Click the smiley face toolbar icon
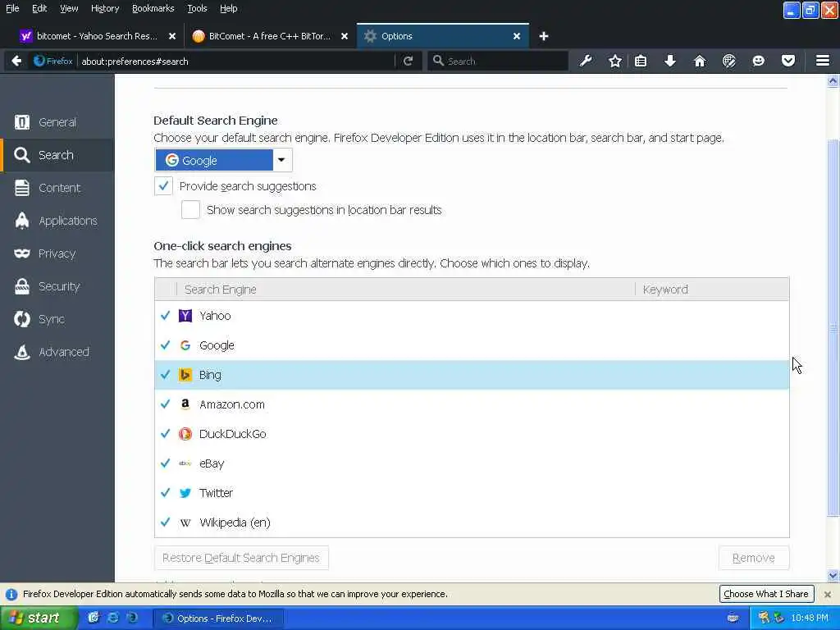Viewport: 840px width, 630px height. [x=759, y=61]
